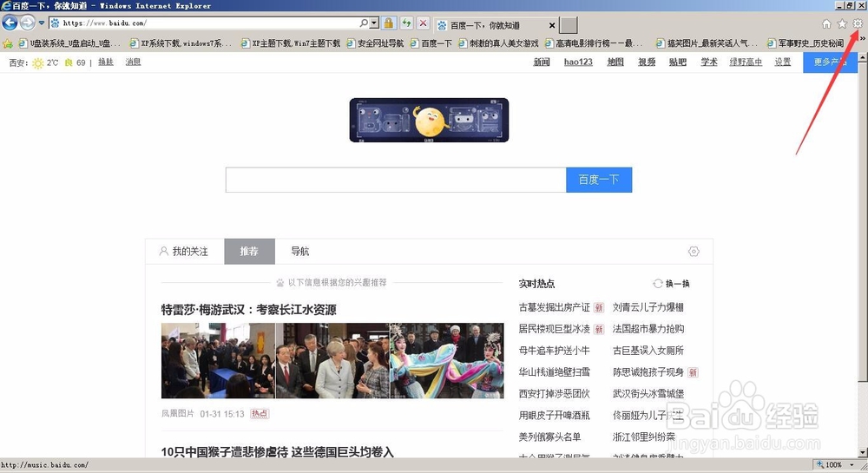Open hot topic 刘青云儿子力爆棚
The image size is (868, 473).
tap(648, 307)
